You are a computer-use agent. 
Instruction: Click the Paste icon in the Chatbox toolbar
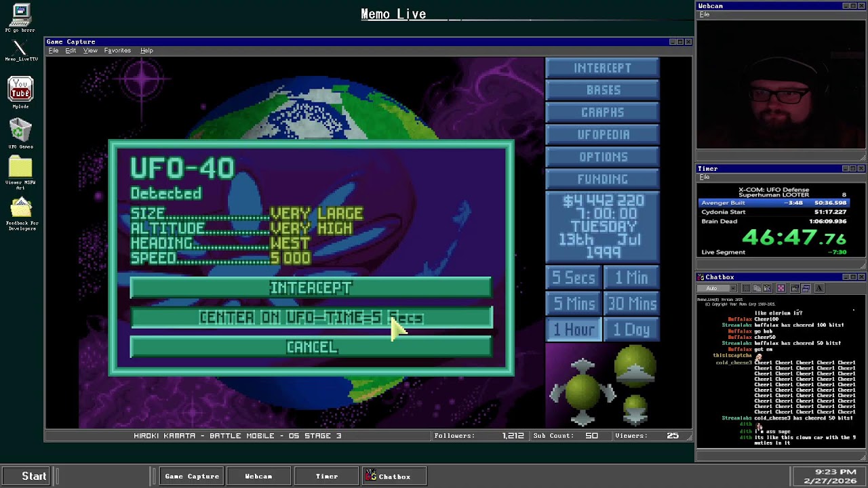(768, 288)
